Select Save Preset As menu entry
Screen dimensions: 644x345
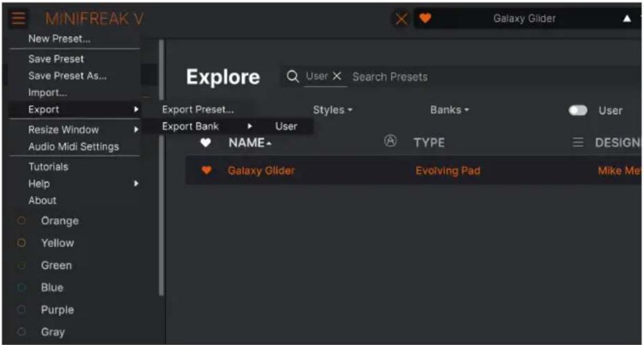(x=67, y=76)
